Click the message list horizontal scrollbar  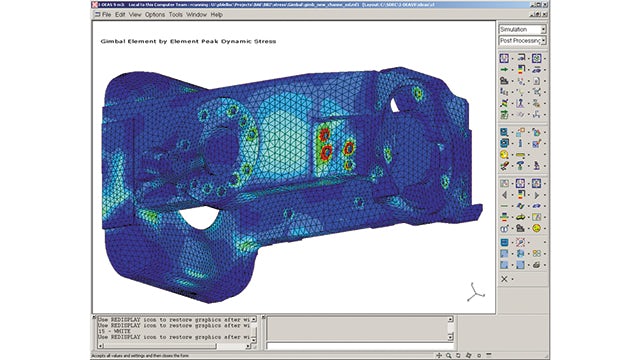[174, 346]
